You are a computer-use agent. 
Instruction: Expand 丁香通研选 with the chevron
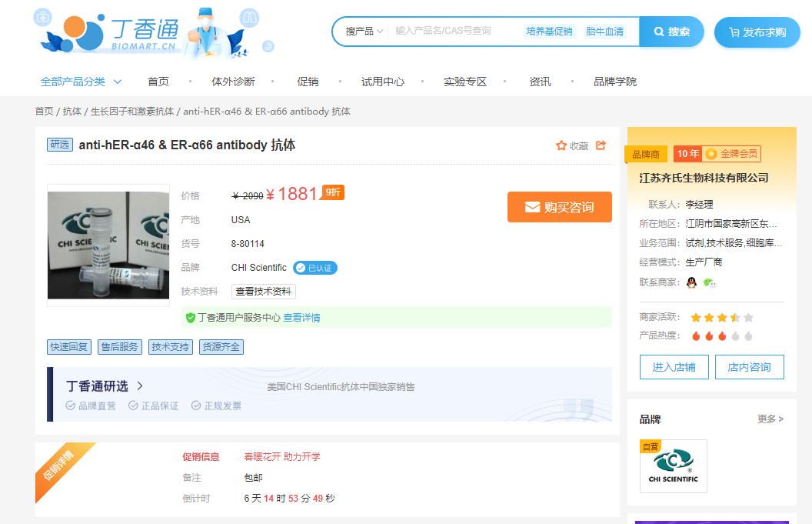point(141,385)
